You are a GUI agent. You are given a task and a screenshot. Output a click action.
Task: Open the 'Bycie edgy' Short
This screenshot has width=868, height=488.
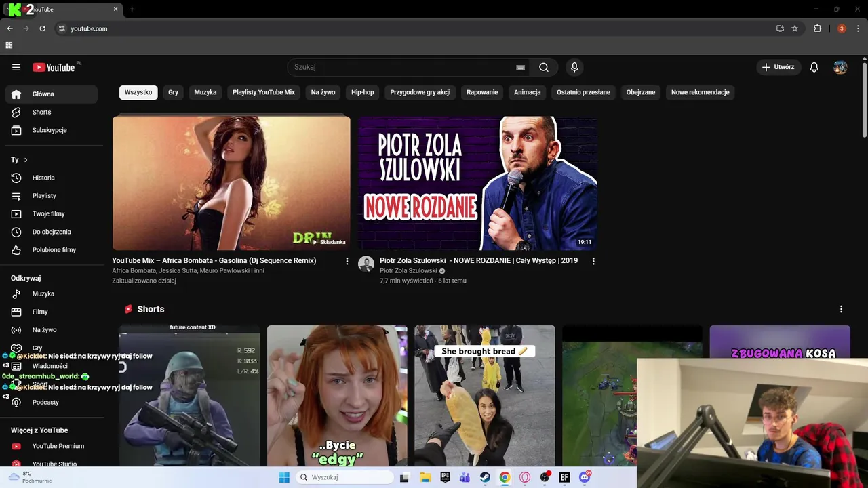[337, 396]
